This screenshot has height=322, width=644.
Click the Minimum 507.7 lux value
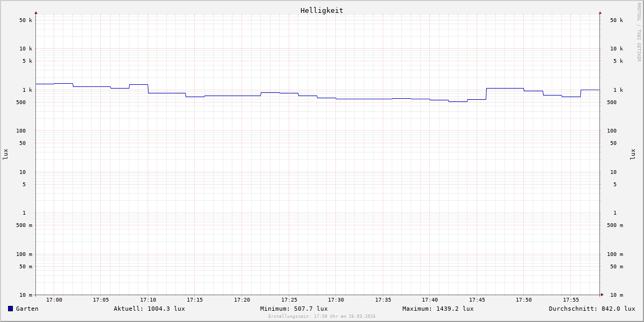[294, 309]
